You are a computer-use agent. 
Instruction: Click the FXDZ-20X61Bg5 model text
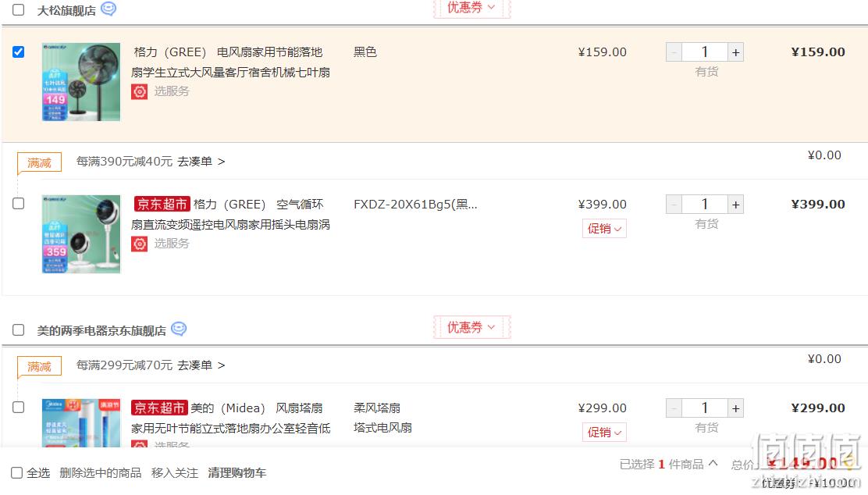(x=415, y=205)
